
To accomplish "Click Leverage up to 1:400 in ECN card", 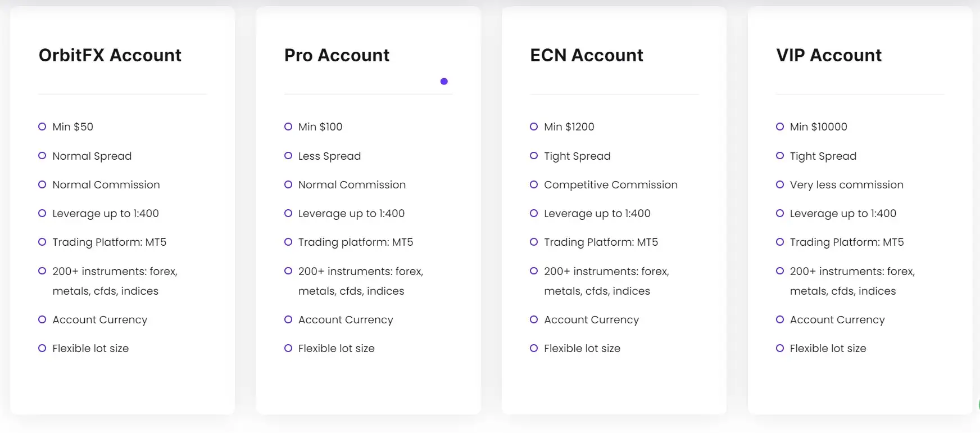I will tap(597, 214).
